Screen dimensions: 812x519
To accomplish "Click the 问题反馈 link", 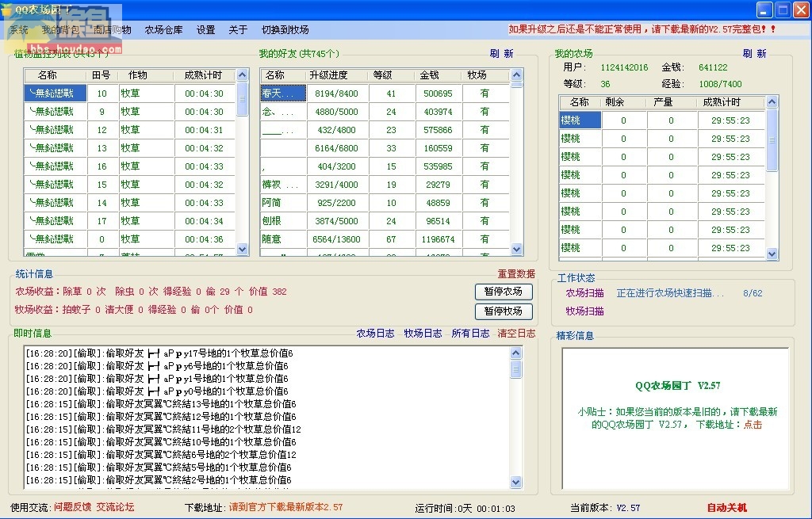I will click(x=72, y=507).
